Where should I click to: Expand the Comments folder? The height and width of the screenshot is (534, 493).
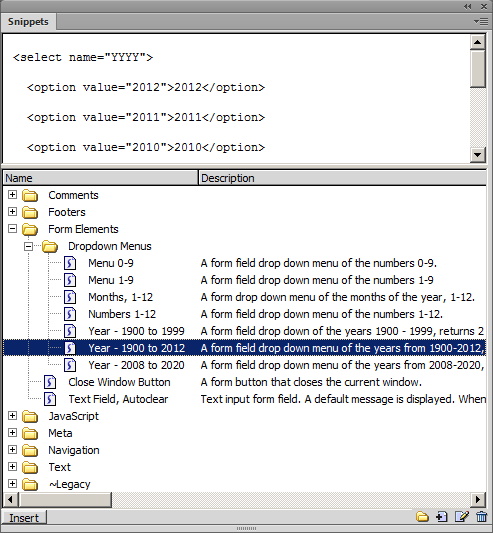(12, 194)
